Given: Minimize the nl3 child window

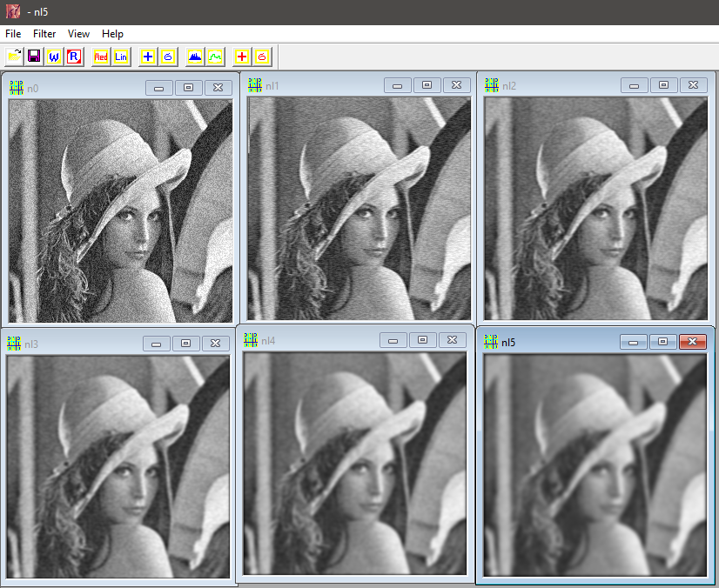Looking at the screenshot, I should tap(157, 344).
